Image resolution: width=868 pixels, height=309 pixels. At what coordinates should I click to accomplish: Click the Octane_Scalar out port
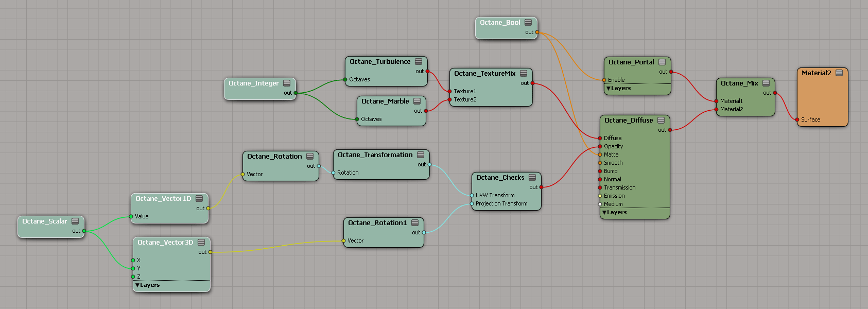point(84,231)
